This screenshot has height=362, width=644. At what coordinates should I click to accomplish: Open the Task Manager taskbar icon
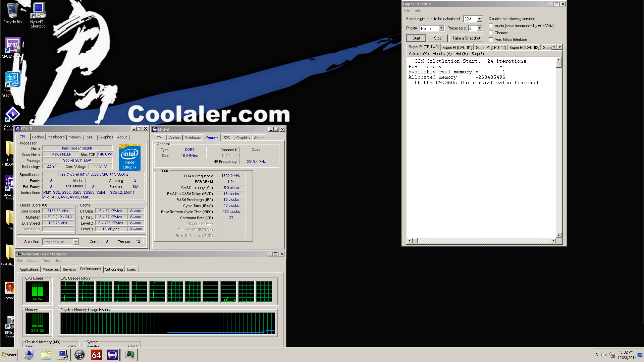[x=129, y=355]
